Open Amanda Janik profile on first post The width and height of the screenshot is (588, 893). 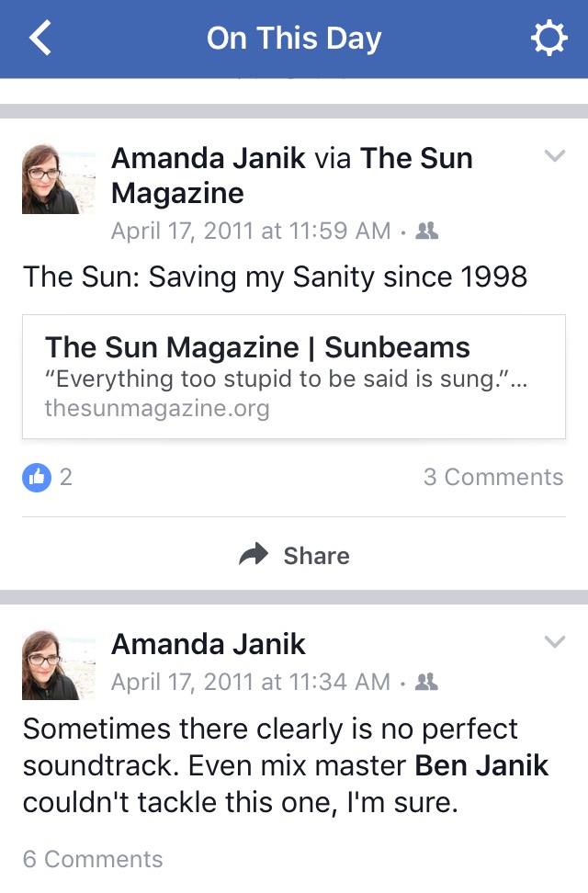pos(209,158)
